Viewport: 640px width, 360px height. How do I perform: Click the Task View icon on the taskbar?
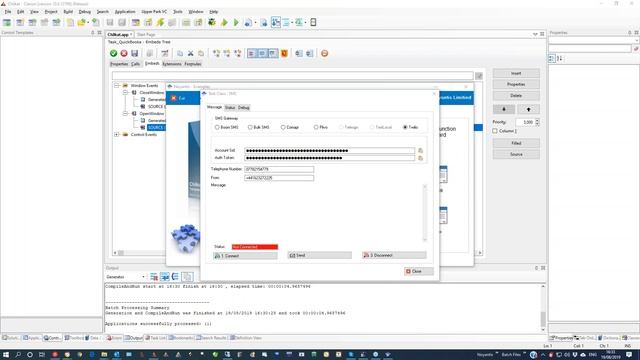click(x=42, y=355)
